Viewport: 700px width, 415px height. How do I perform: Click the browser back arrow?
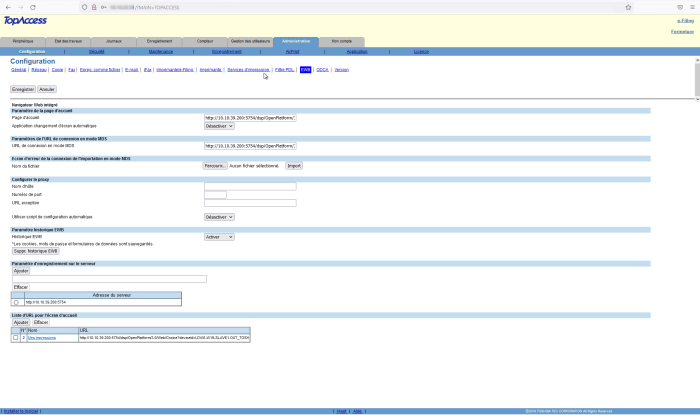[x=9, y=6]
